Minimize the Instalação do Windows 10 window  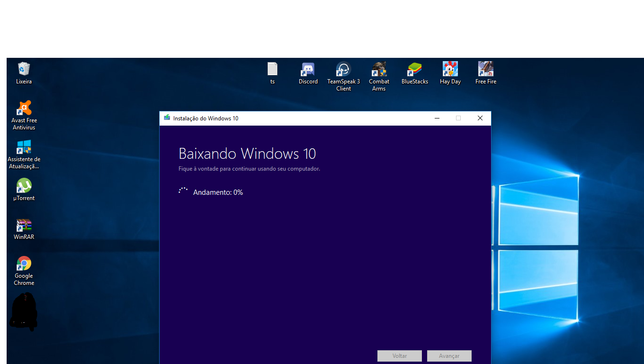pos(437,118)
